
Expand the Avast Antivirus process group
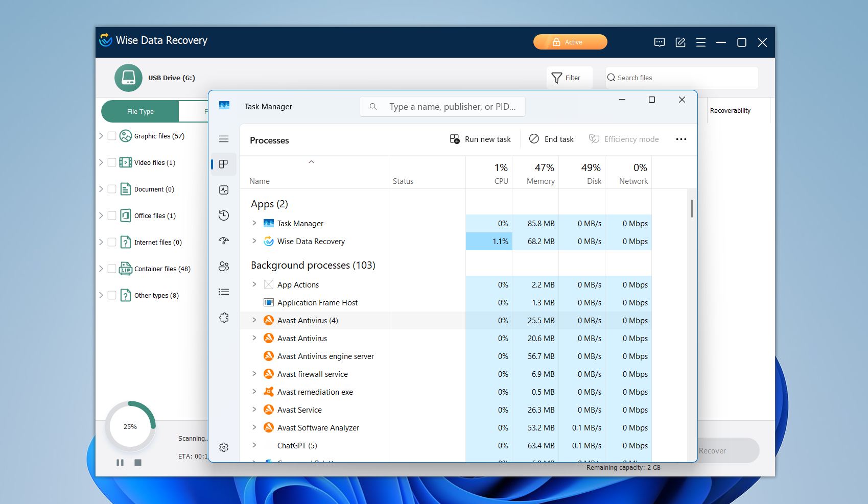254,320
